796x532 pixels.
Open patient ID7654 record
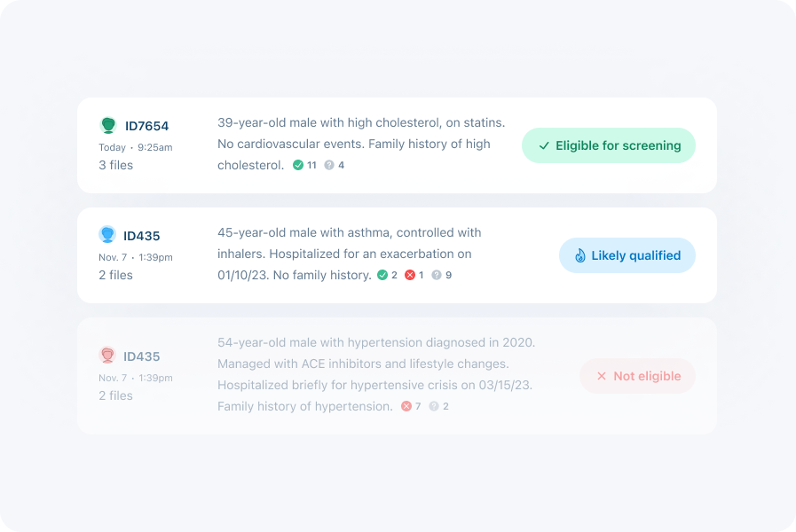tap(146, 126)
